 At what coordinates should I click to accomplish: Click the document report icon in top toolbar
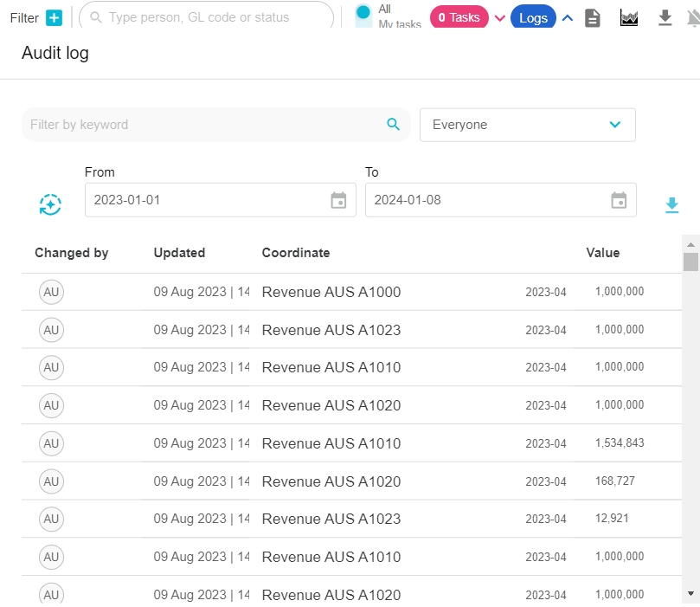tap(593, 17)
